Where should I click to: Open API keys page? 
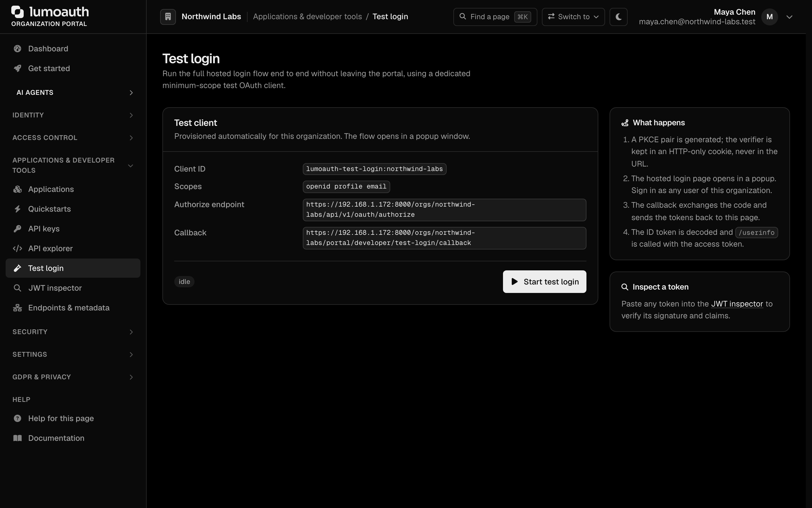click(x=73, y=229)
